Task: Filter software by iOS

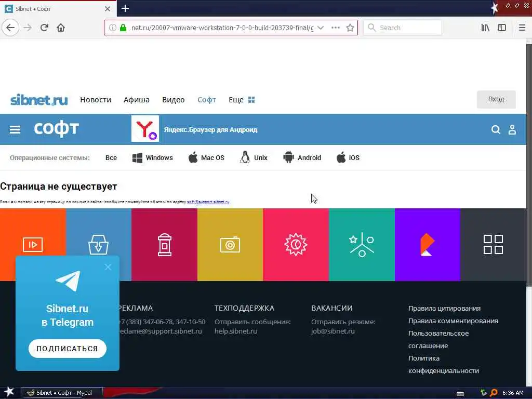Action: [348, 158]
